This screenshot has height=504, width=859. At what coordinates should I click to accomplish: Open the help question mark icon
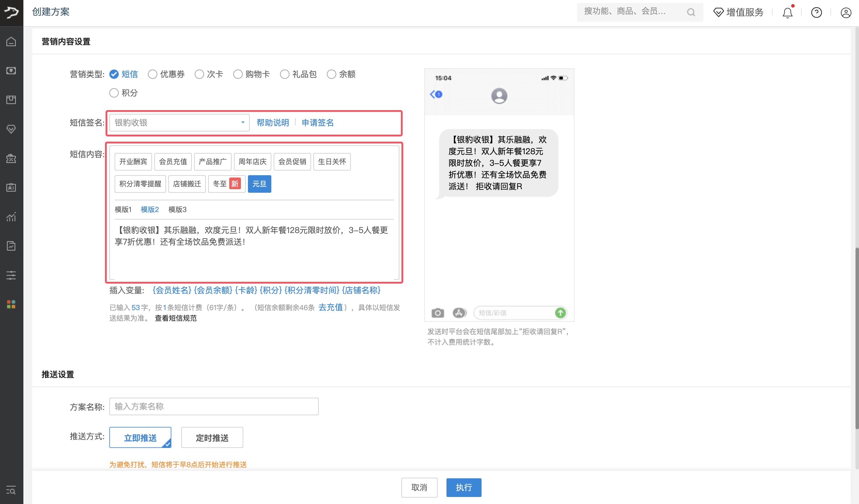pos(817,13)
